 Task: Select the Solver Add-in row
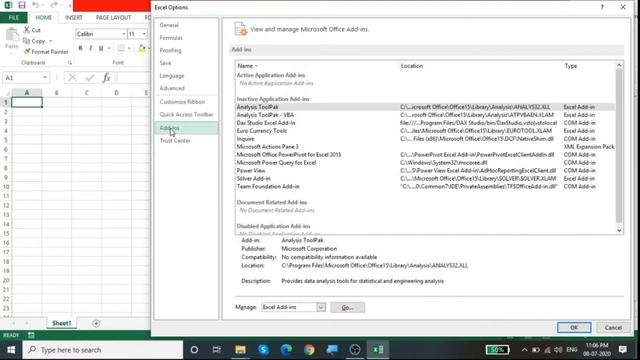424,178
